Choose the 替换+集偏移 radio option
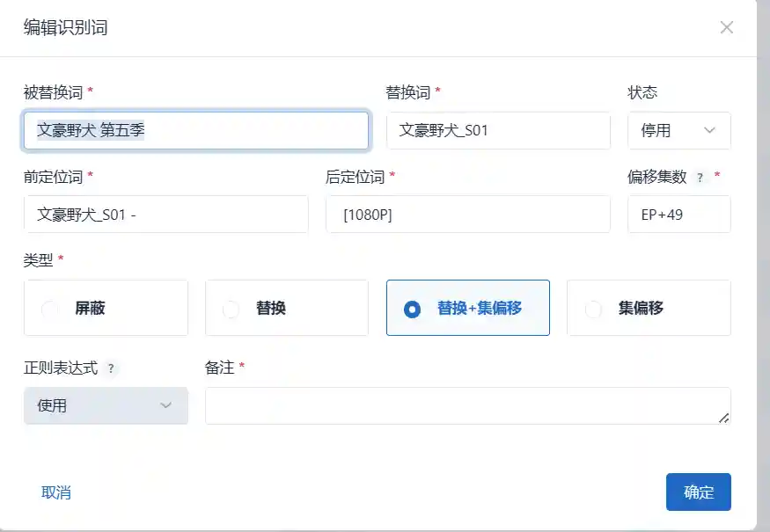The height and width of the screenshot is (532, 770). pyautogui.click(x=412, y=309)
